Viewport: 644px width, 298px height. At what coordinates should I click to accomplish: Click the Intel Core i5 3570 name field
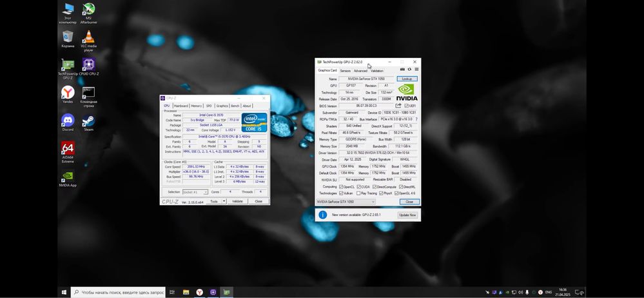point(211,115)
